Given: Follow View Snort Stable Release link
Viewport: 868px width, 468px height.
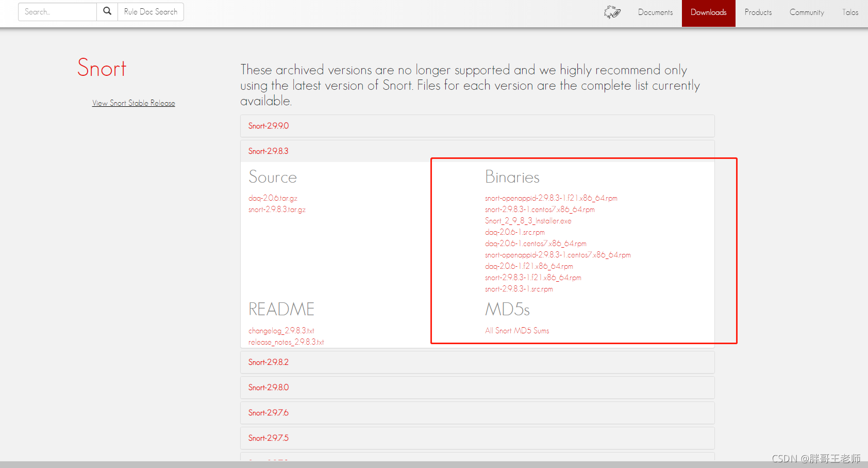Looking at the screenshot, I should click(133, 103).
